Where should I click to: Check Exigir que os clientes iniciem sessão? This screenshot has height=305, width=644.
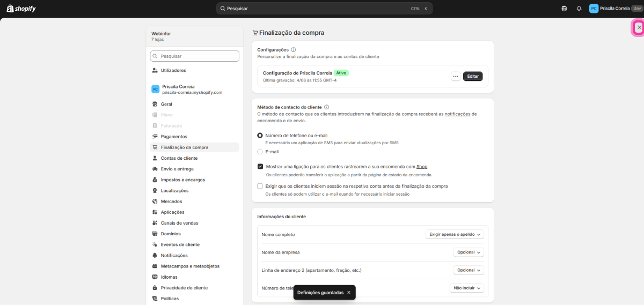(x=260, y=186)
